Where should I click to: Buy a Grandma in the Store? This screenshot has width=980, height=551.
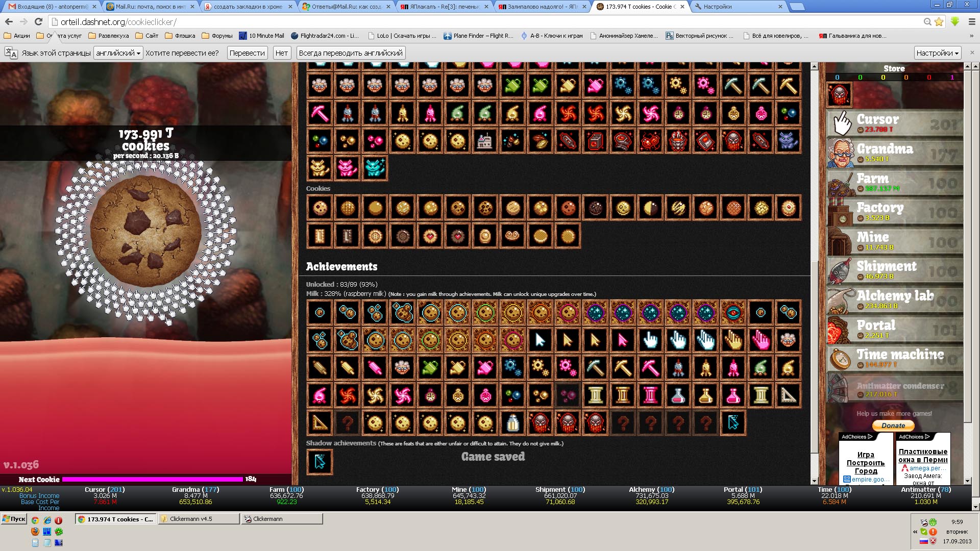click(x=895, y=153)
